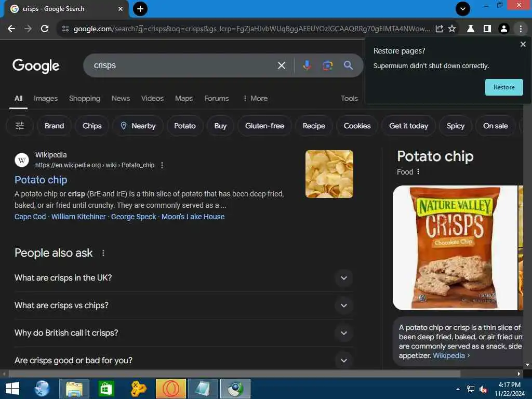Open options for Wikipedia result
This screenshot has width=532, height=399.
(x=162, y=165)
